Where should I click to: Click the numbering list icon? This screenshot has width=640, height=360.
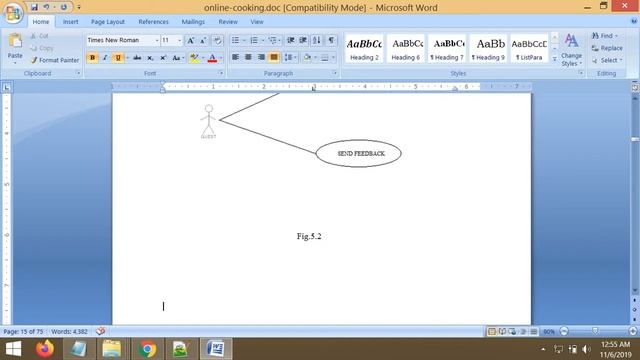(x=254, y=40)
